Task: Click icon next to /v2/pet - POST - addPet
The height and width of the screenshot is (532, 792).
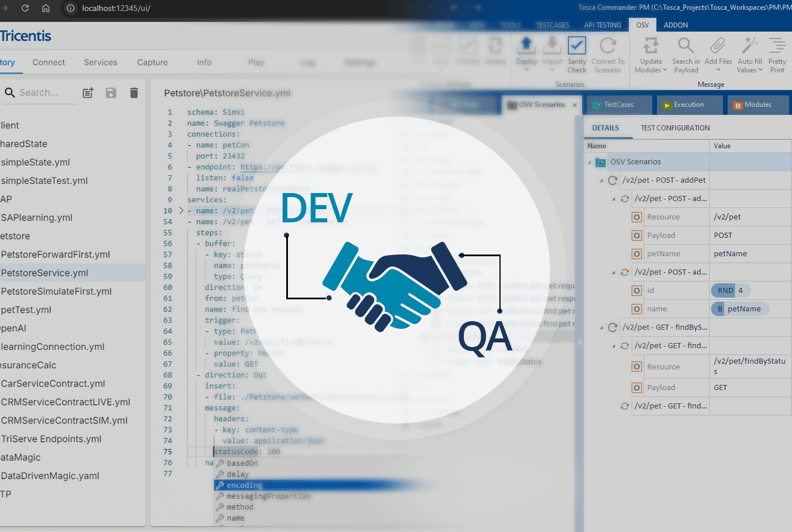Action: pyautogui.click(x=613, y=180)
